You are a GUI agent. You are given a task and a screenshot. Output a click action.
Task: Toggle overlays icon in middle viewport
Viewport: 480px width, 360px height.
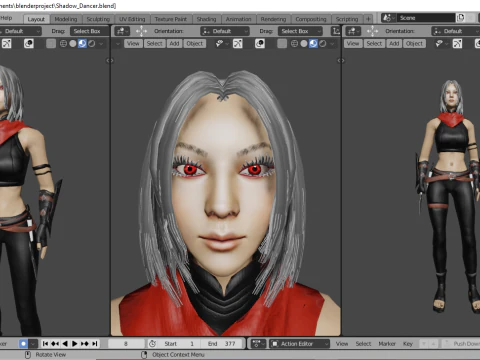260,44
